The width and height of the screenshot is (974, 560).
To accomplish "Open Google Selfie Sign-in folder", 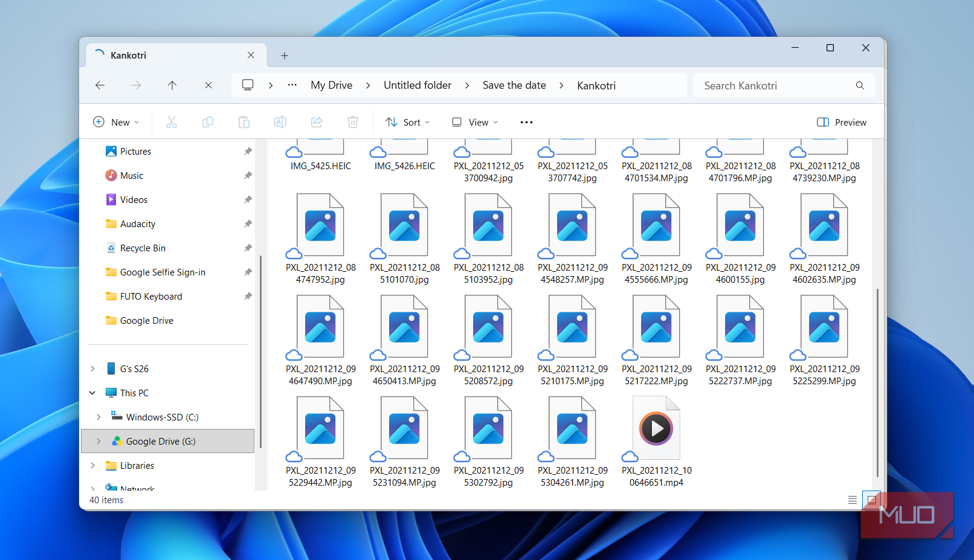I will tap(163, 272).
